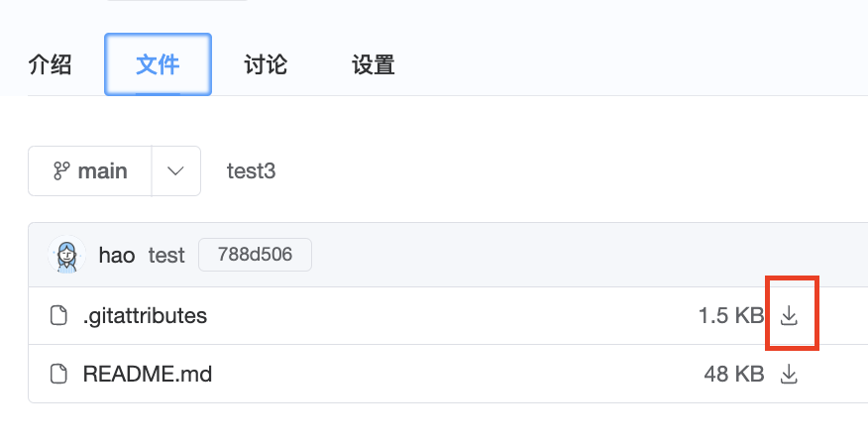Open the .gitattributes file name
This screenshot has height=444, width=868.
(145, 316)
